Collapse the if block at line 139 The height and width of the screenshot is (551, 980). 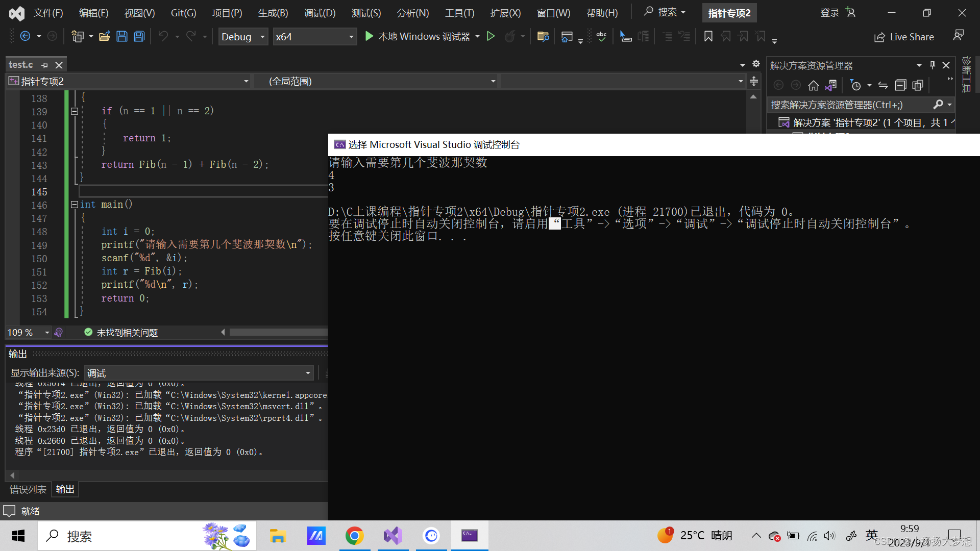point(75,111)
